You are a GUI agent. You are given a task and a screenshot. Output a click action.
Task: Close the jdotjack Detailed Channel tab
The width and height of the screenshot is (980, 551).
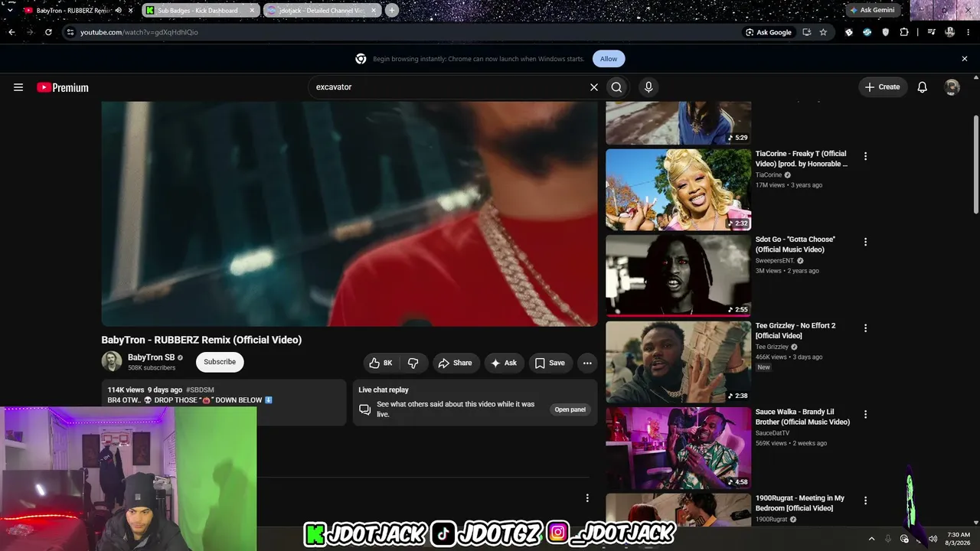[373, 11]
